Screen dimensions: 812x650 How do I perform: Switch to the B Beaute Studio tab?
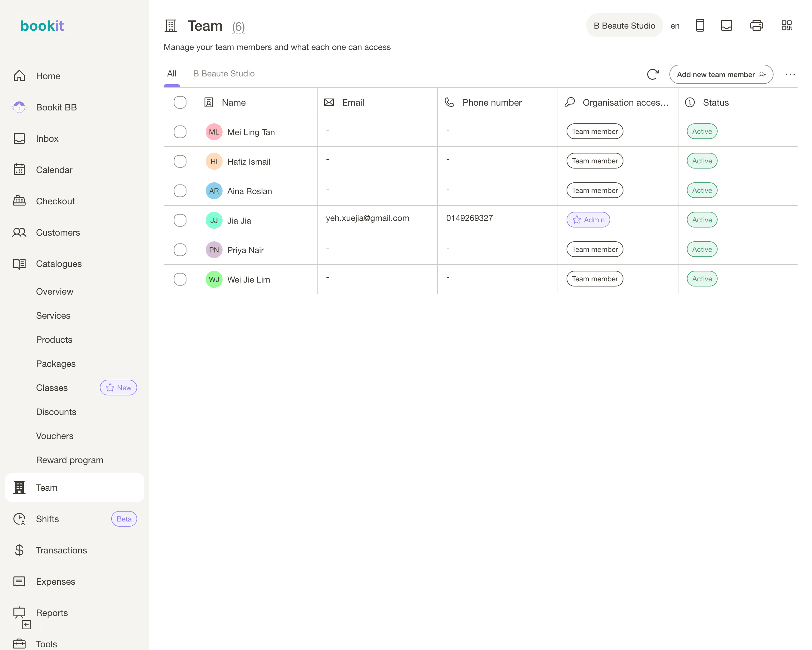pos(224,73)
